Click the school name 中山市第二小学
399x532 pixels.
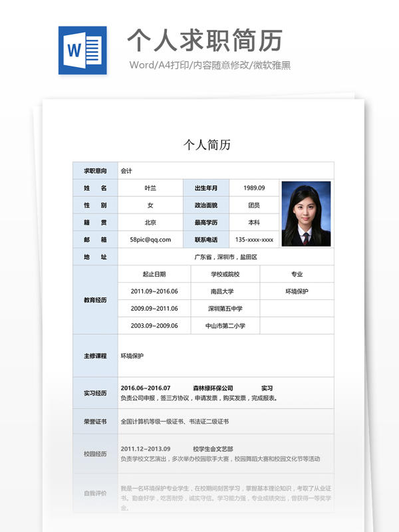pos(225,326)
